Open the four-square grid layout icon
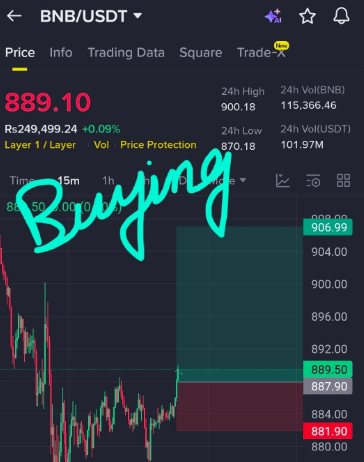 343,181
